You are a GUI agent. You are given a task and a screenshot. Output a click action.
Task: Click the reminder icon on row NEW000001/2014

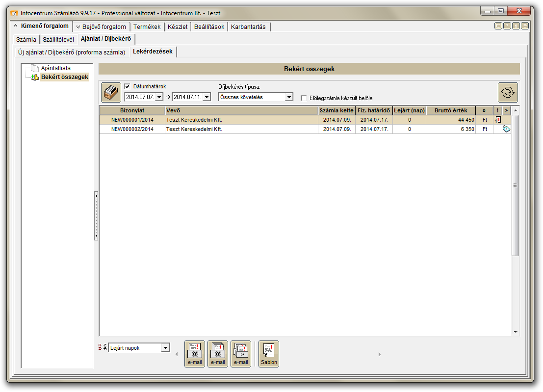(x=498, y=120)
